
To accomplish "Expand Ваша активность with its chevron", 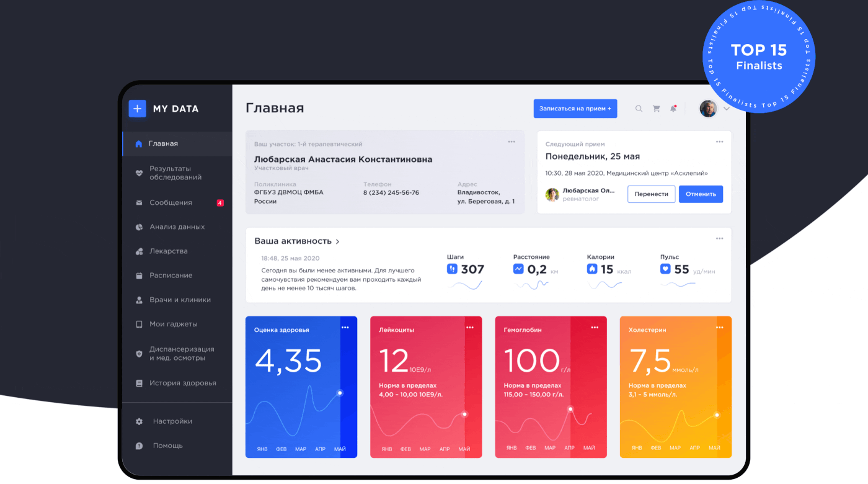I will point(337,242).
